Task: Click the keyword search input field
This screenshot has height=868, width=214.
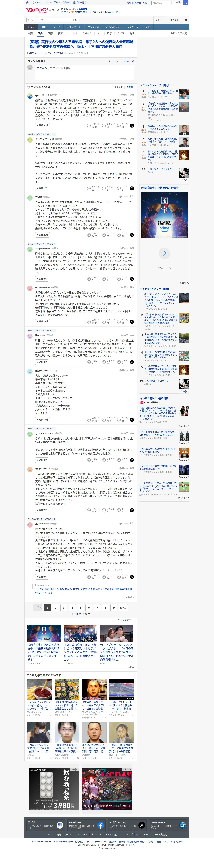Action: [50, 20]
